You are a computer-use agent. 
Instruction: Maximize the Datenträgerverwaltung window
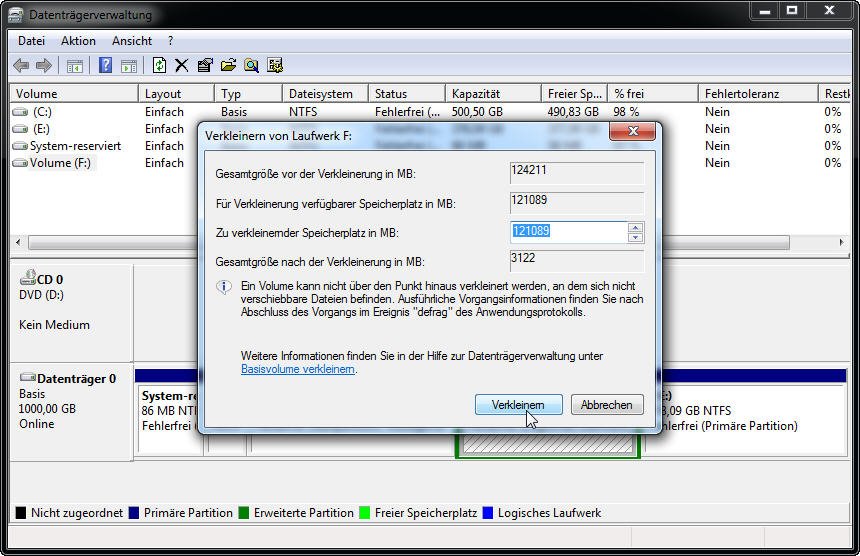coord(792,10)
